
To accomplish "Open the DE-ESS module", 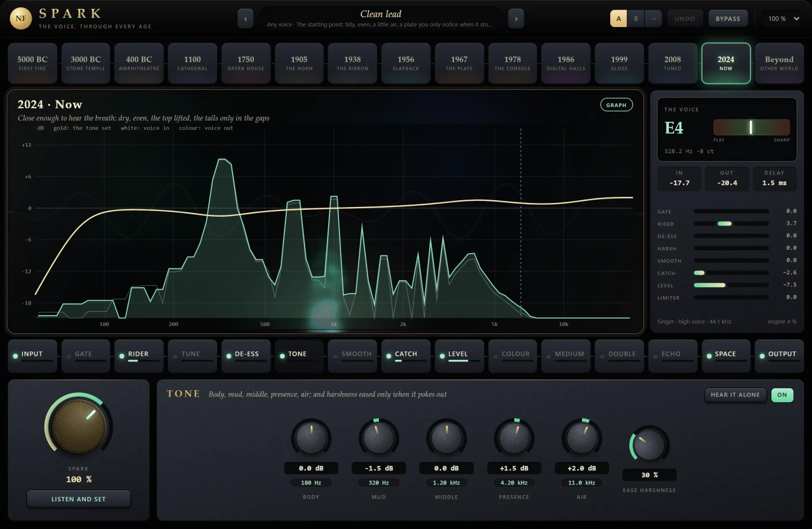I will [x=246, y=355].
